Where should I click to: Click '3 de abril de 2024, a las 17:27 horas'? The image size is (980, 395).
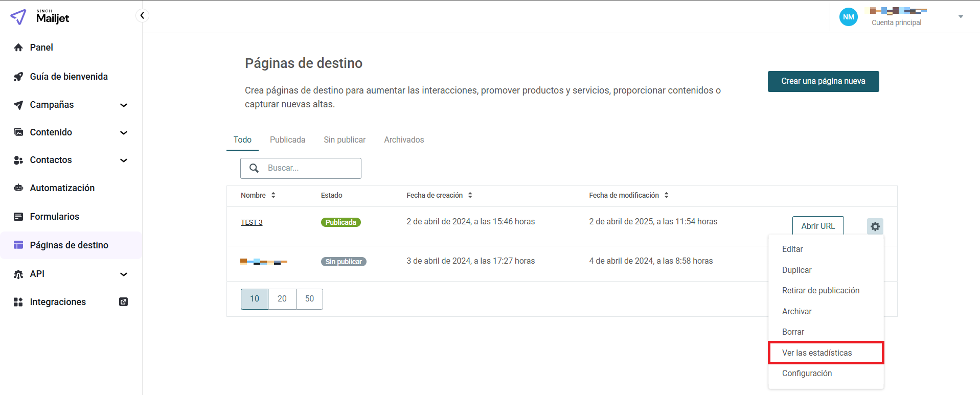click(471, 261)
